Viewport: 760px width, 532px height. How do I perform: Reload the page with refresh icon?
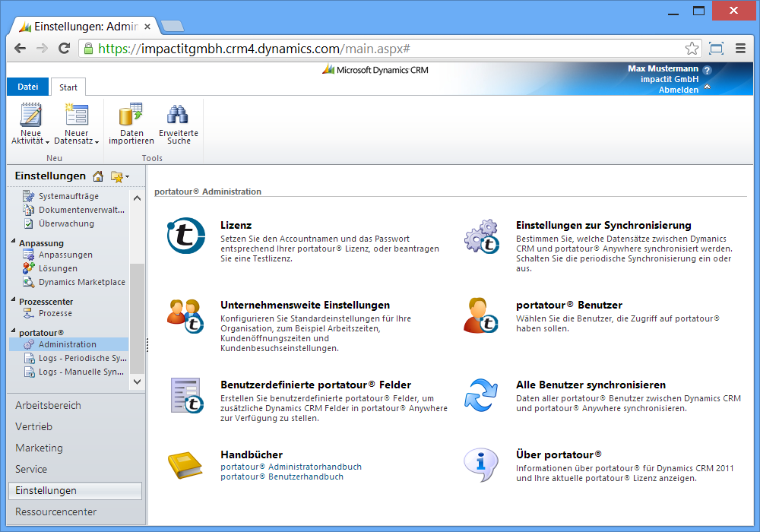(64, 49)
